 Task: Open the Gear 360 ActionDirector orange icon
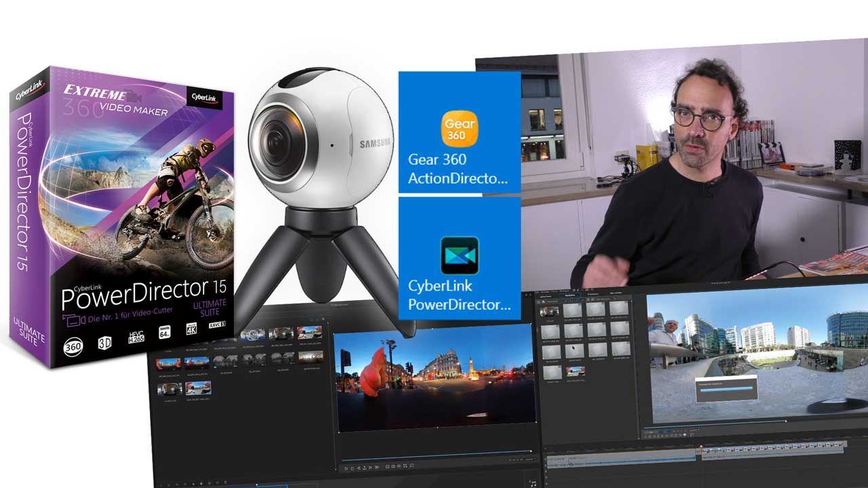point(459,129)
